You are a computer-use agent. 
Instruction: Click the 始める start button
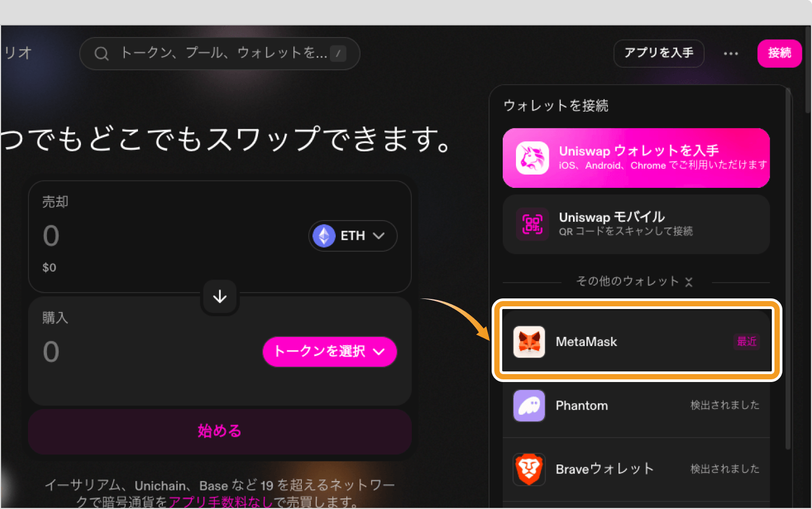pyautogui.click(x=219, y=431)
